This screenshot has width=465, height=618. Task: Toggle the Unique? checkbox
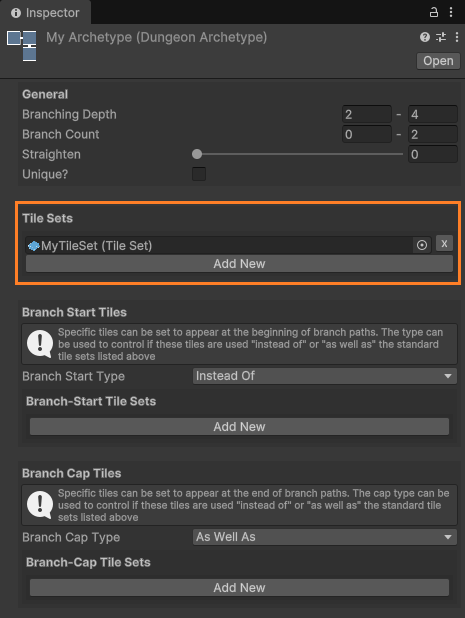[199, 174]
